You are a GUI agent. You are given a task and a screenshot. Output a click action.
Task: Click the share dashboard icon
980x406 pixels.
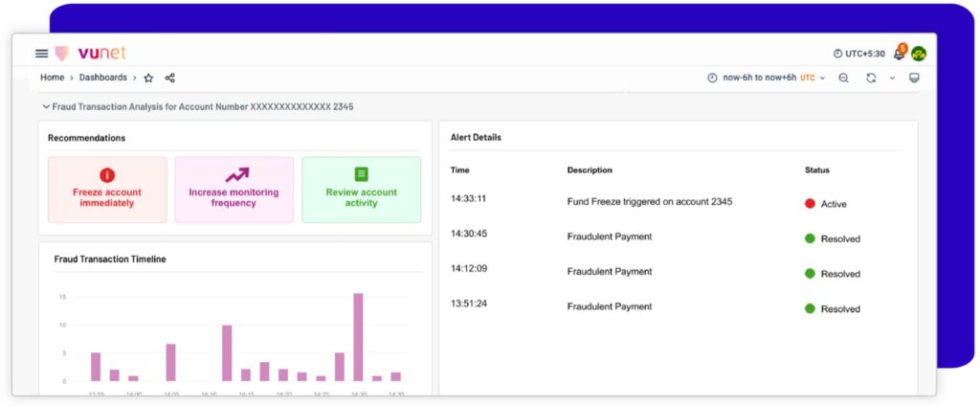(x=170, y=79)
